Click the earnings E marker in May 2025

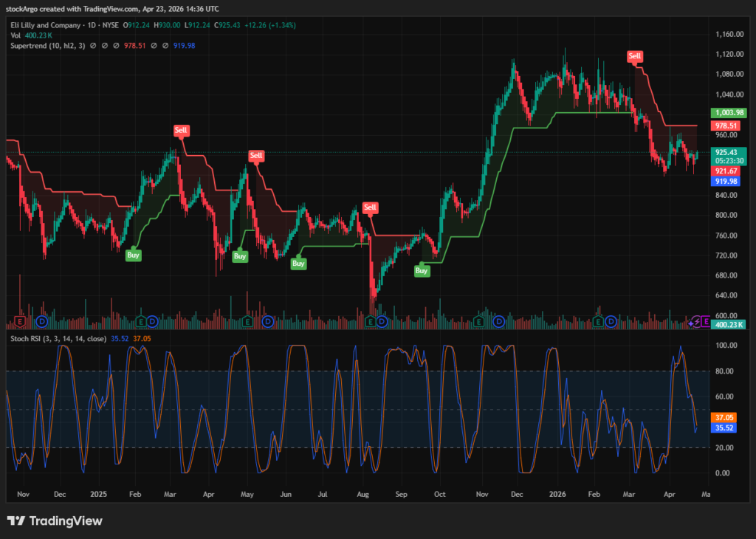tap(247, 321)
